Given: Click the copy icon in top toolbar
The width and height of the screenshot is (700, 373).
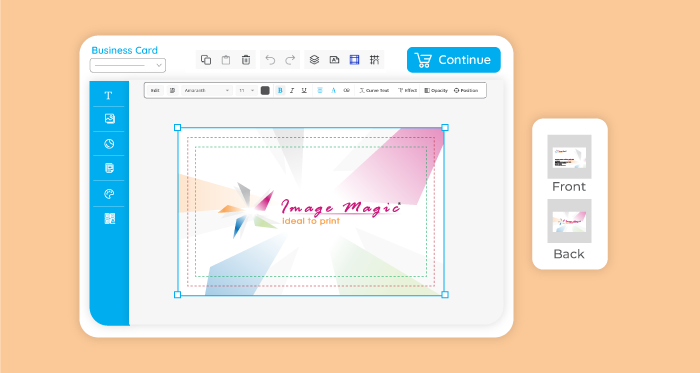Looking at the screenshot, I should (x=206, y=60).
